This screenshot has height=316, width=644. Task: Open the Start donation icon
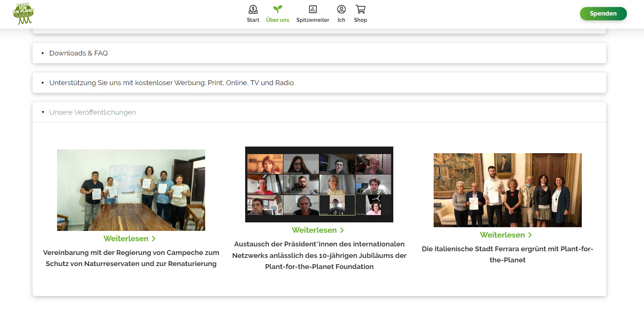click(x=253, y=9)
